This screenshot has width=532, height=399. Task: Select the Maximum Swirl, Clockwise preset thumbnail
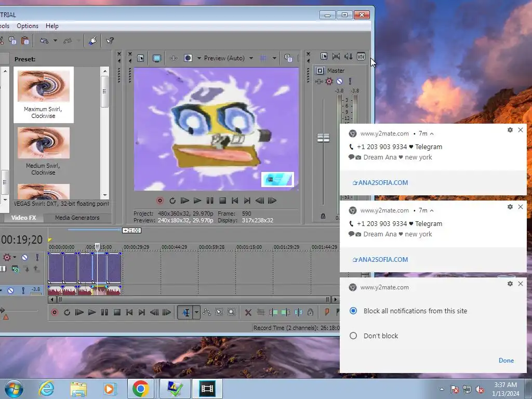(44, 86)
